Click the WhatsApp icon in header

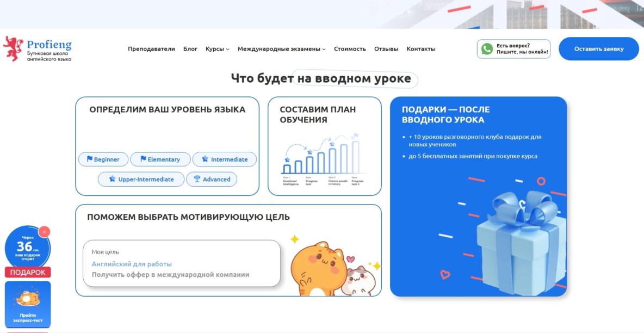[x=487, y=49]
